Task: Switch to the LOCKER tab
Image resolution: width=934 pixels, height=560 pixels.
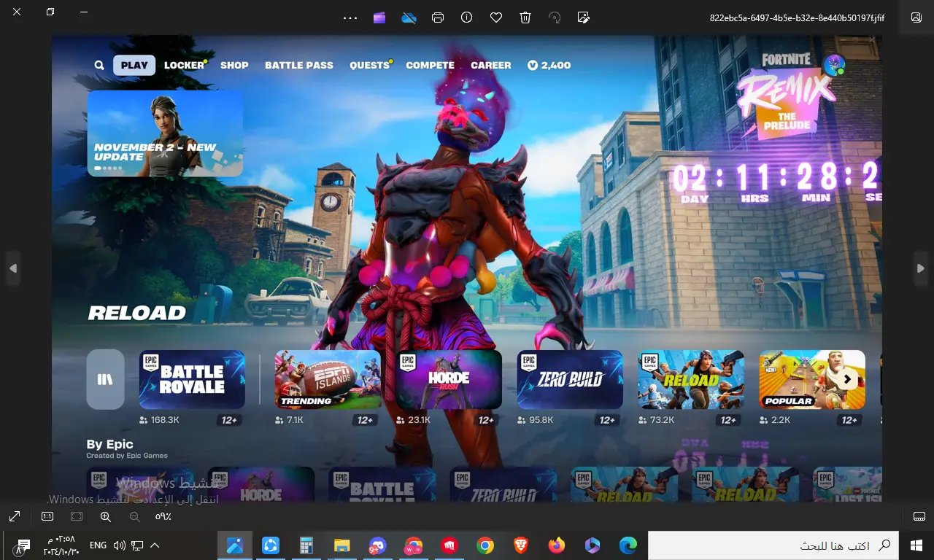Action: pyautogui.click(x=184, y=65)
